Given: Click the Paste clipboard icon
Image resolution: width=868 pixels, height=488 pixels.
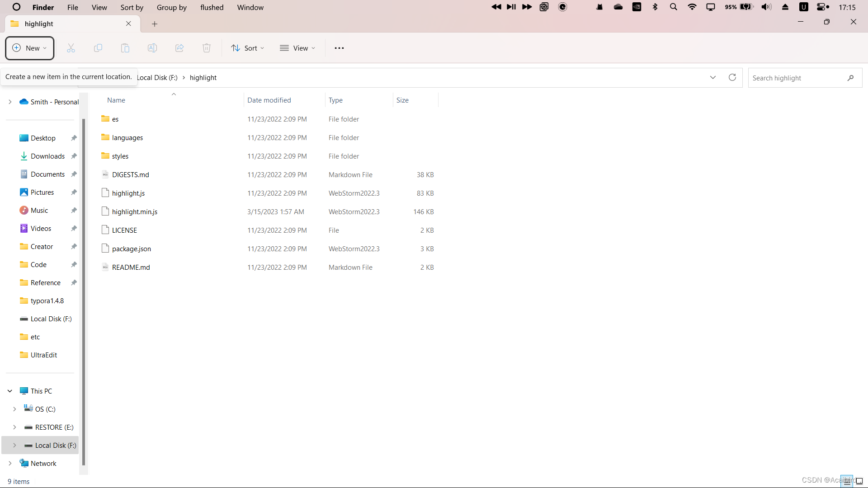Looking at the screenshot, I should [x=125, y=48].
